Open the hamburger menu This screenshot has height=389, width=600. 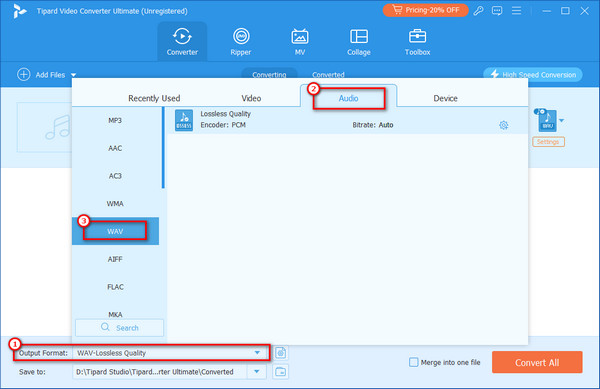pos(516,11)
